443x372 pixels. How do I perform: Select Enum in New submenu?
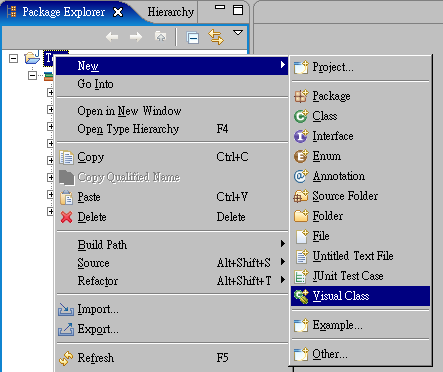(361, 156)
